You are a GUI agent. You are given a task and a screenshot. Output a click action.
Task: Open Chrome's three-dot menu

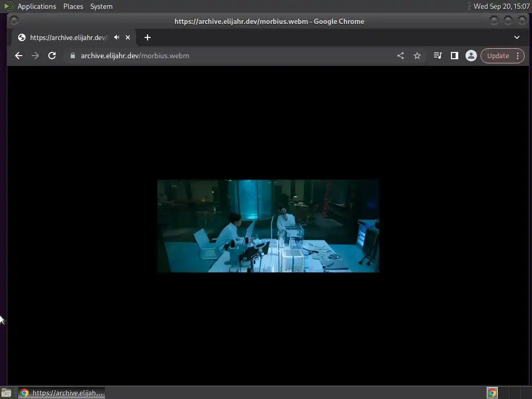point(518,56)
